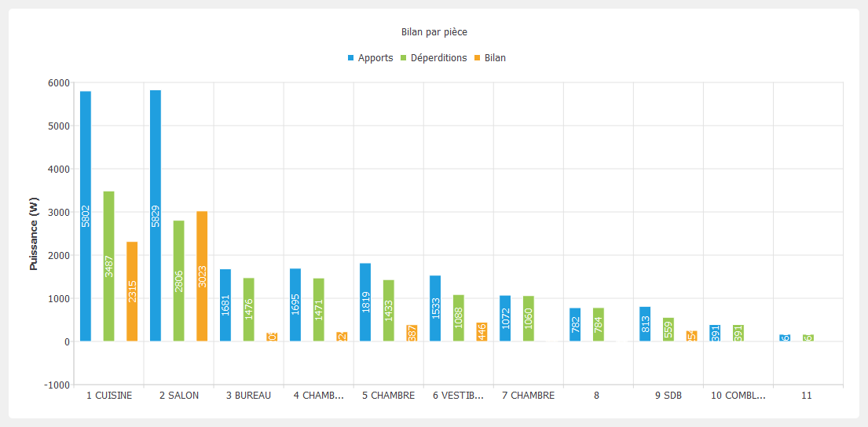Select the blue 1072 bar for 7 CHAMBRE
The height and width of the screenshot is (427, 868).
505,319
